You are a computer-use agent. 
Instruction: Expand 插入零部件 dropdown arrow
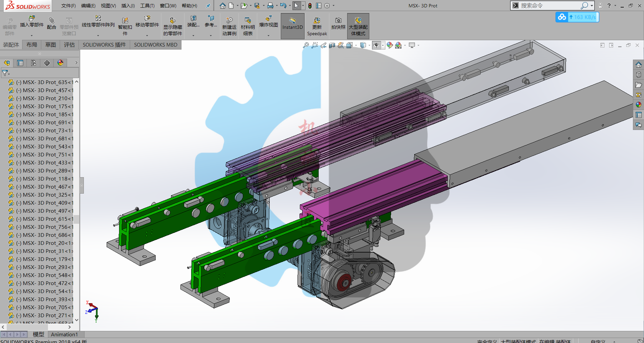(x=32, y=36)
